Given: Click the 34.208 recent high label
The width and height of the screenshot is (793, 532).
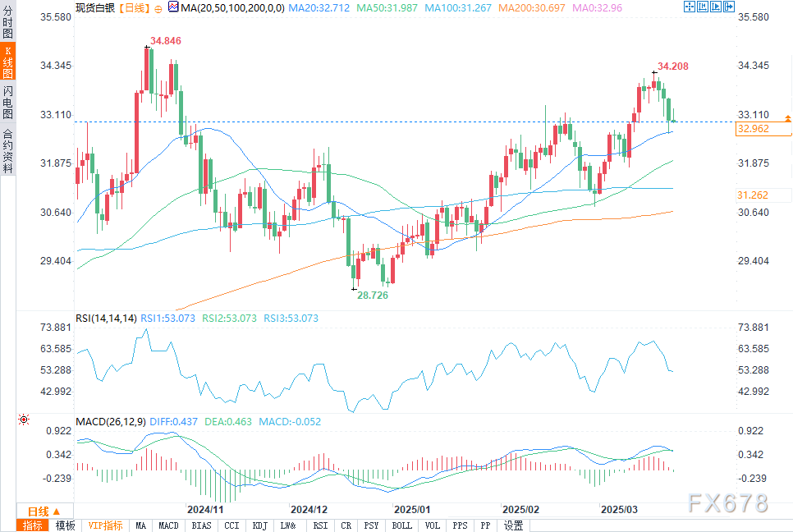Looking at the screenshot, I should pos(672,66).
